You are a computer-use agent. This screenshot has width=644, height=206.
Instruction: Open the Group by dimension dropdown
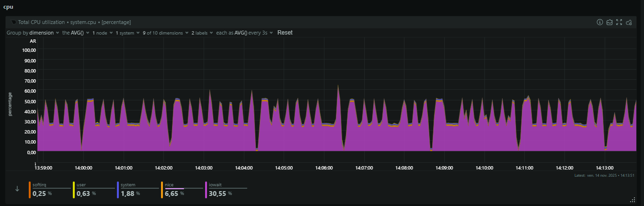tap(32, 33)
